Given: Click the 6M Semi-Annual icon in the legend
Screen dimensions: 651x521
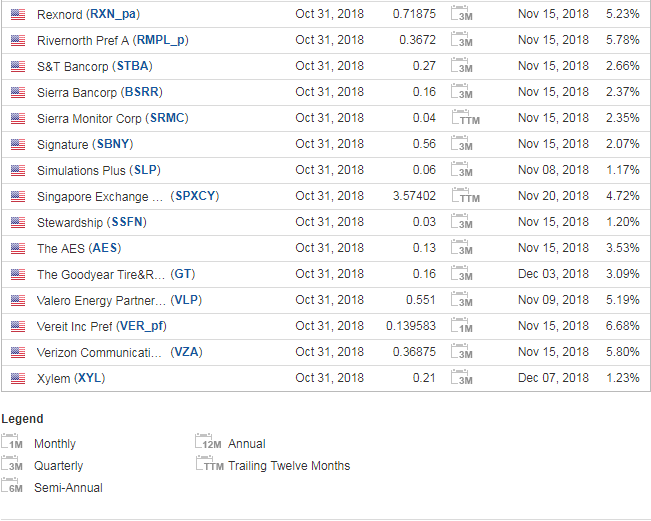Looking at the screenshot, I should 12,486.
